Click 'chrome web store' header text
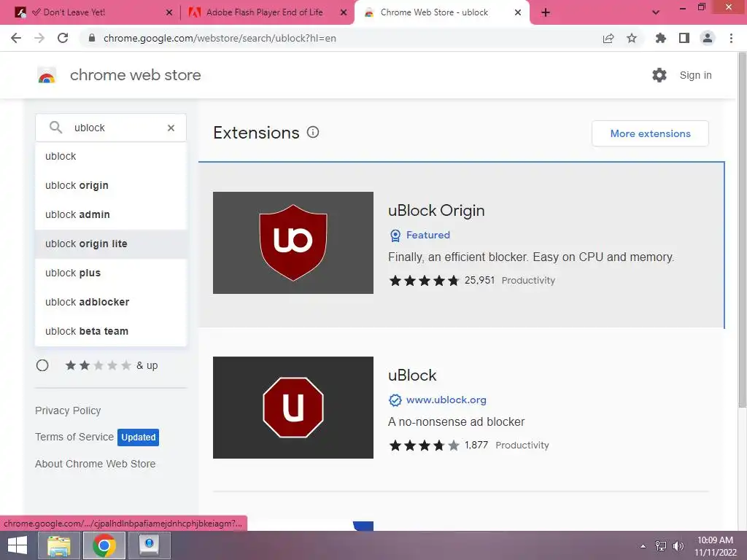747x560 pixels. point(135,75)
